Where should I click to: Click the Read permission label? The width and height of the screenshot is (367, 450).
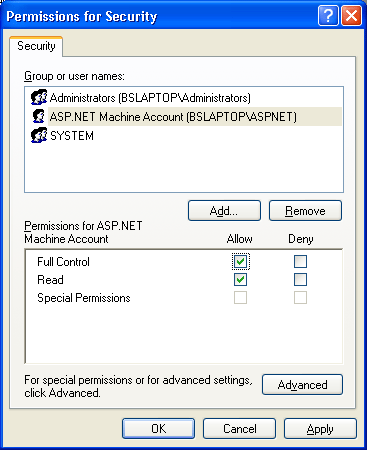pos(50,280)
